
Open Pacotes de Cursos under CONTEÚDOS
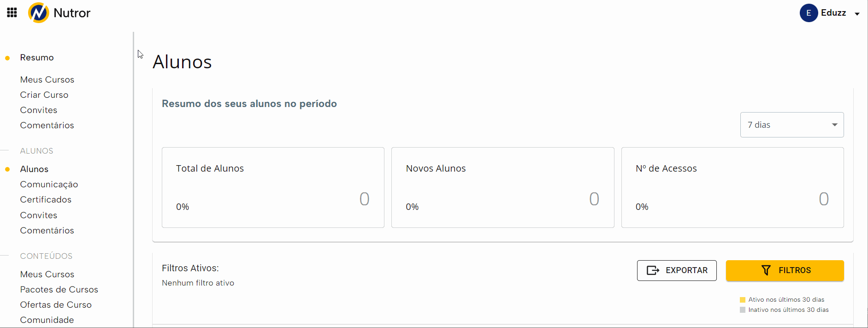59,290
